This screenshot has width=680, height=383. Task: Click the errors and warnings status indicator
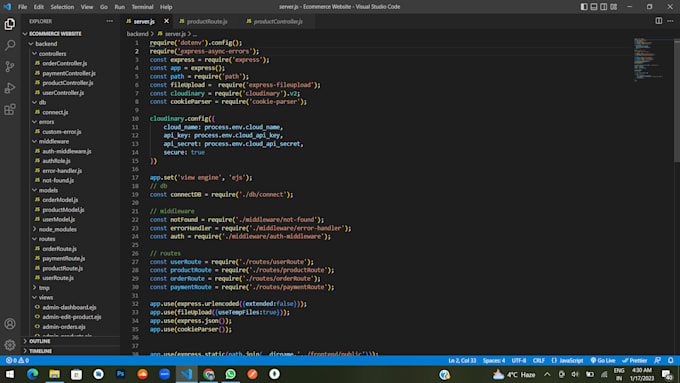(x=17, y=360)
